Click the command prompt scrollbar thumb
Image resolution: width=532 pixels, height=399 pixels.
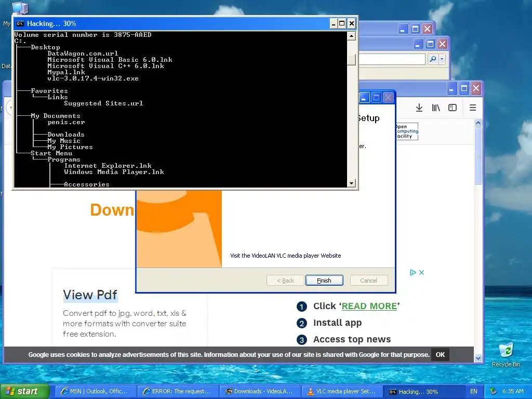tap(352, 59)
